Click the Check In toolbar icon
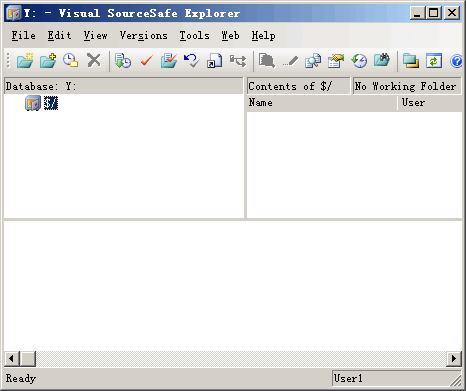 pos(169,61)
